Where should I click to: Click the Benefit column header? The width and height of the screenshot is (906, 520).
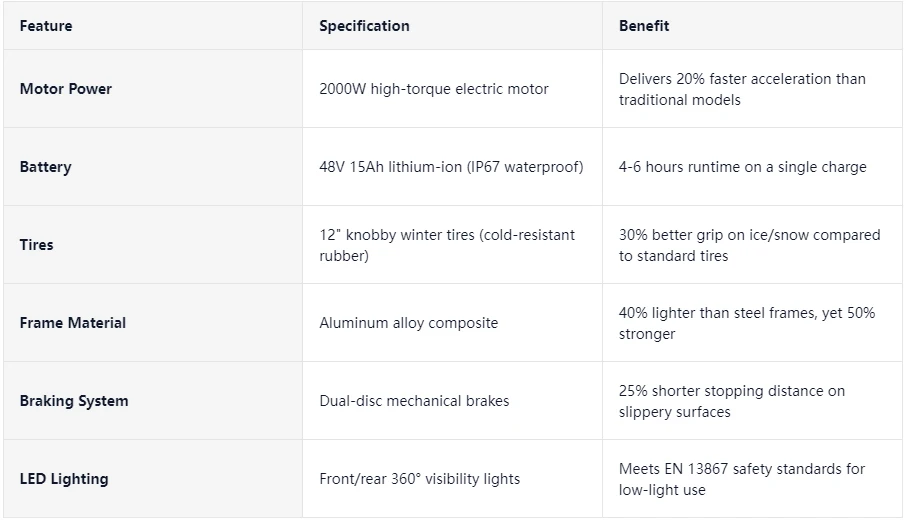(644, 26)
